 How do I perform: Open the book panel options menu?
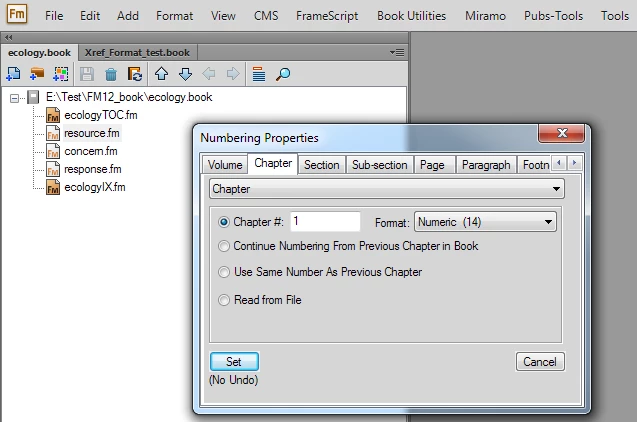tap(397, 52)
